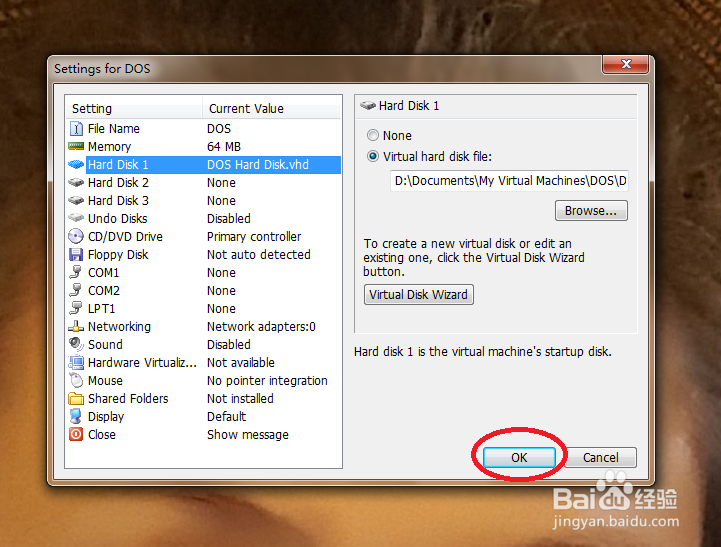This screenshot has height=547, width=721.
Task: Confirm settings with OK button
Action: click(x=520, y=457)
